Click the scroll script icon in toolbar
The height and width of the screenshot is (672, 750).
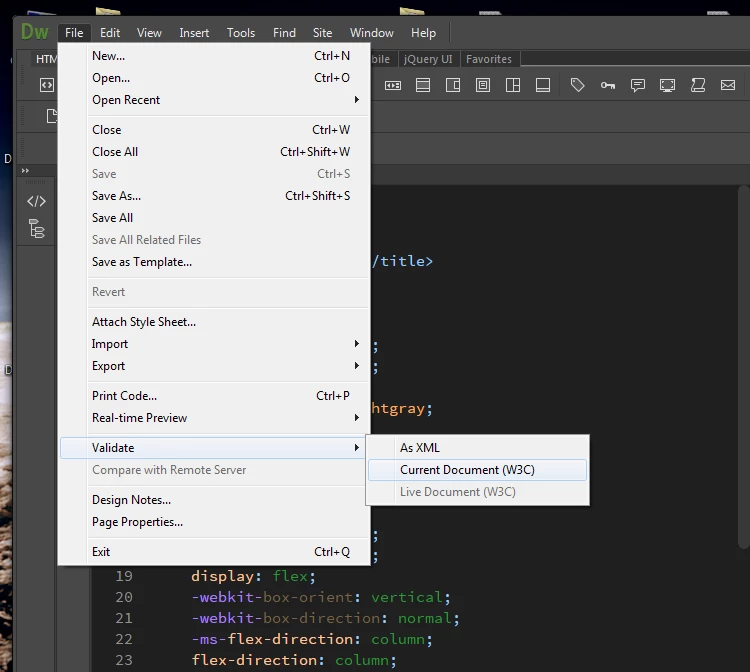pyautogui.click(x=698, y=85)
